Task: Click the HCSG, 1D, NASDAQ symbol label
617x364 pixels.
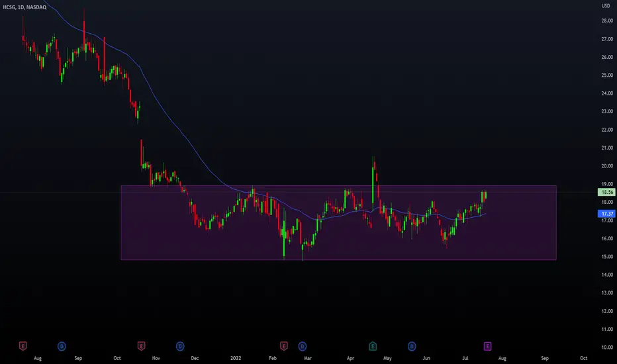Action: click(x=24, y=7)
